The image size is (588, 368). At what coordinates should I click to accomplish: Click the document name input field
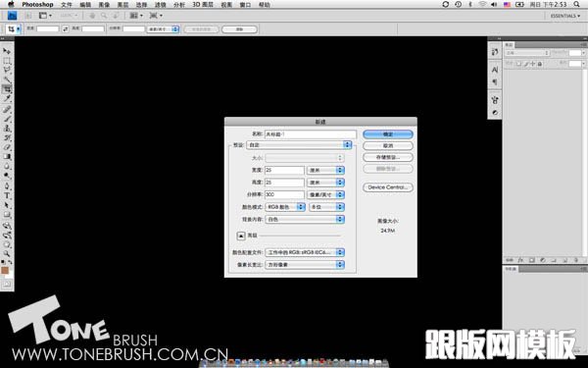tap(311, 134)
